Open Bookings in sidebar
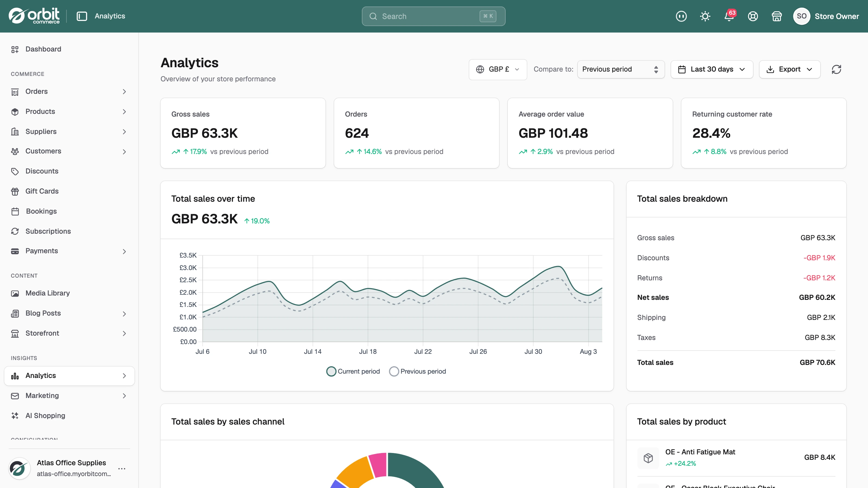The height and width of the screenshot is (488, 868). (69, 211)
